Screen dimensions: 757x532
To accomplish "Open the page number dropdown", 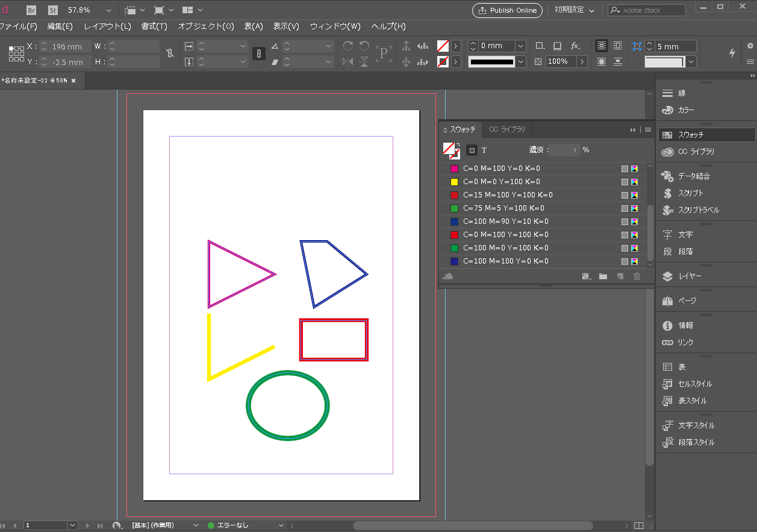I will 73,525.
